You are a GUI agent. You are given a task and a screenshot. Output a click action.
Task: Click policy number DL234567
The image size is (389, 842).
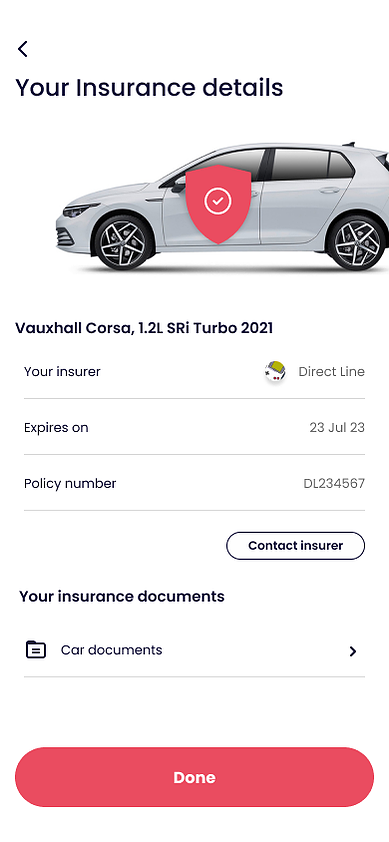[334, 483]
